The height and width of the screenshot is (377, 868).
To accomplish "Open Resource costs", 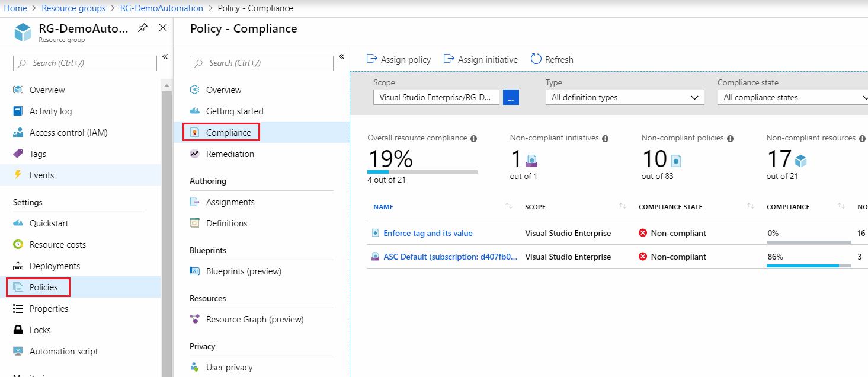I will 57,245.
